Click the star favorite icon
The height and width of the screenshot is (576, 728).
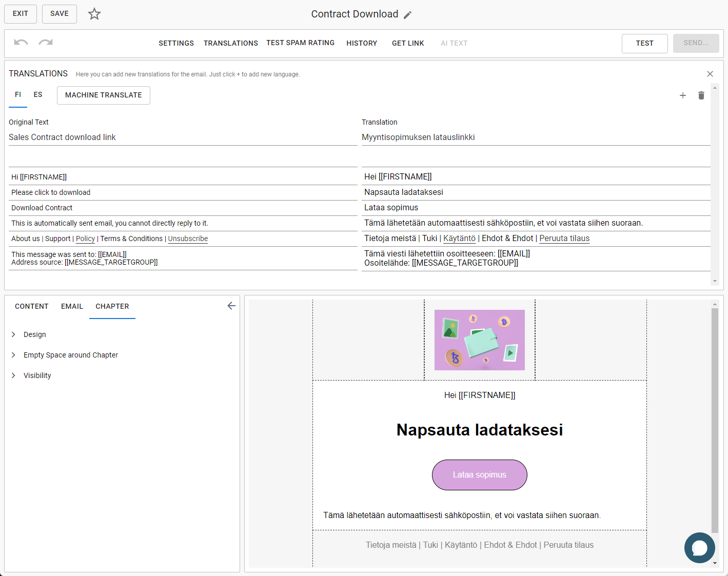click(x=94, y=14)
